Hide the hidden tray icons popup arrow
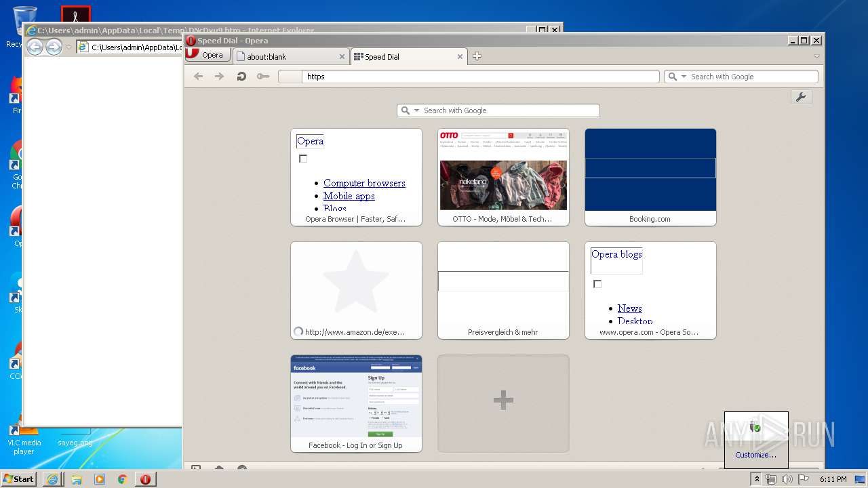 click(x=756, y=479)
